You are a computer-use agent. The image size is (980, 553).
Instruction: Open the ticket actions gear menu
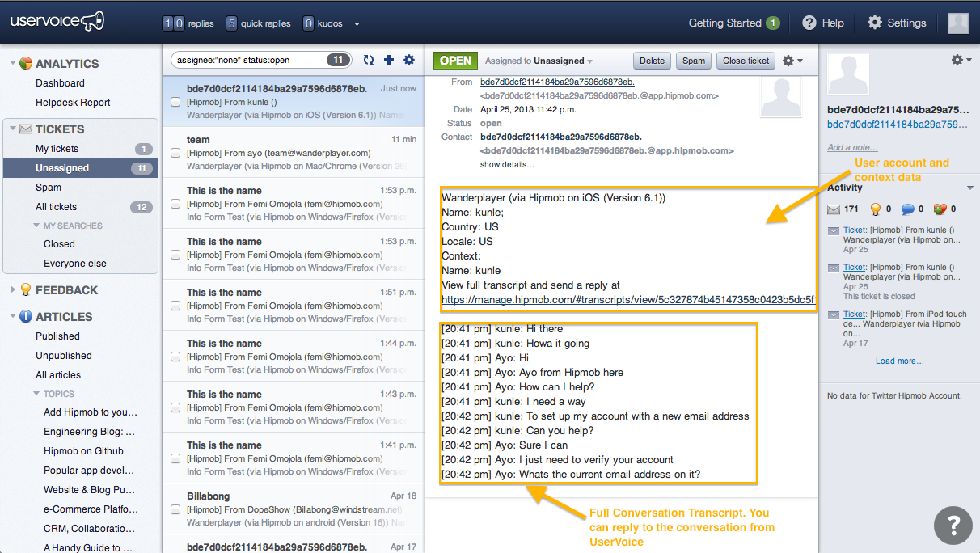[792, 61]
